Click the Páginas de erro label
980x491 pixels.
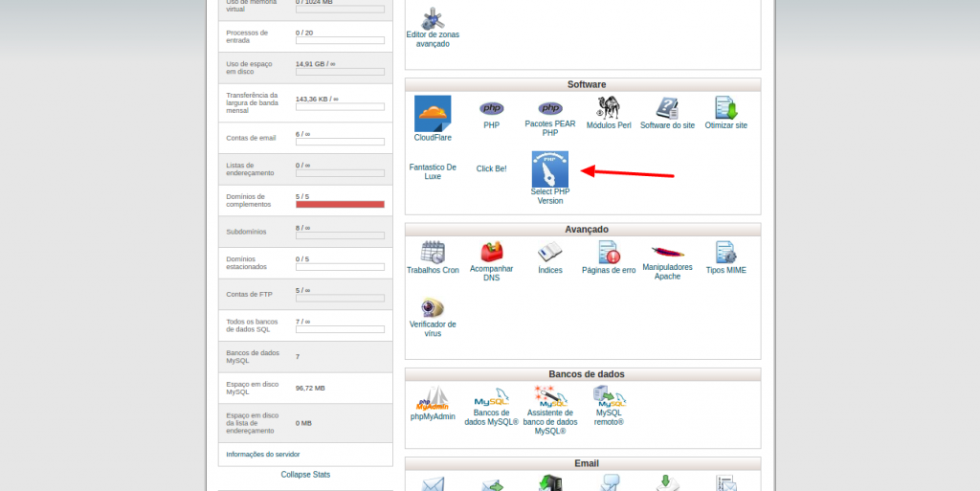point(609,271)
